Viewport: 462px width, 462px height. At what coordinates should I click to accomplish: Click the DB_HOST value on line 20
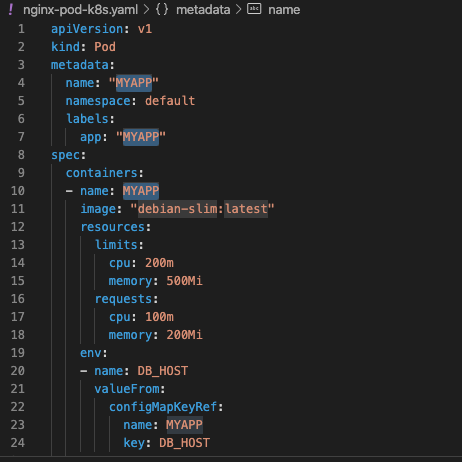click(x=163, y=371)
